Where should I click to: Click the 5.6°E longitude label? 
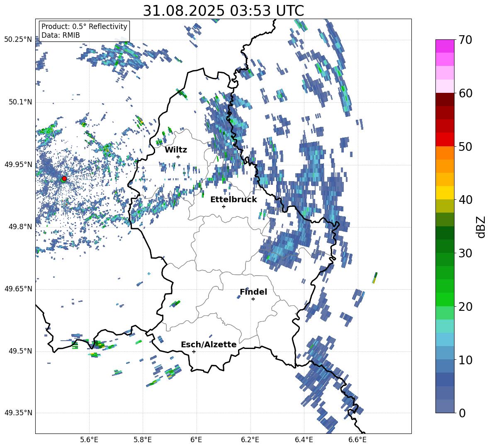[x=89, y=440]
